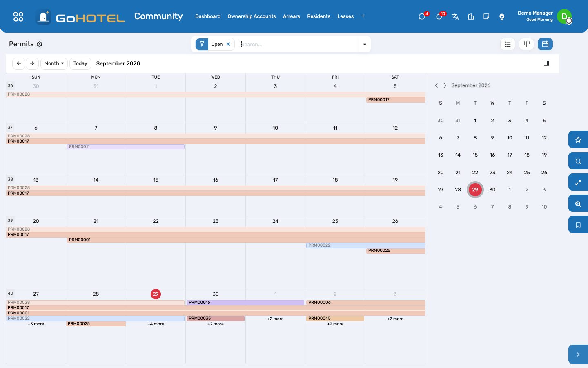Image resolution: width=588 pixels, height=368 pixels.
Task: Go to previous month with left arrow
Action: click(x=19, y=63)
